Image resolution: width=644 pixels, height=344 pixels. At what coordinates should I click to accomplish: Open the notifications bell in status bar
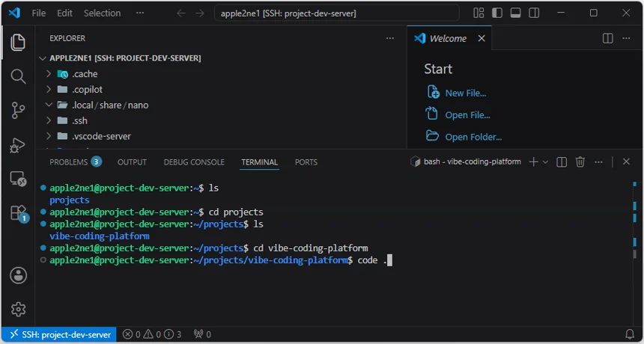[629, 334]
